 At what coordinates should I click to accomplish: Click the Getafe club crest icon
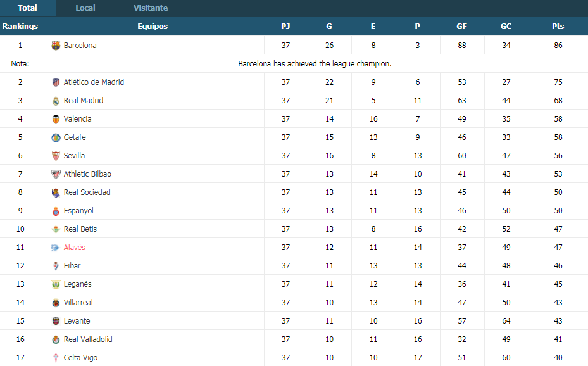(56, 137)
